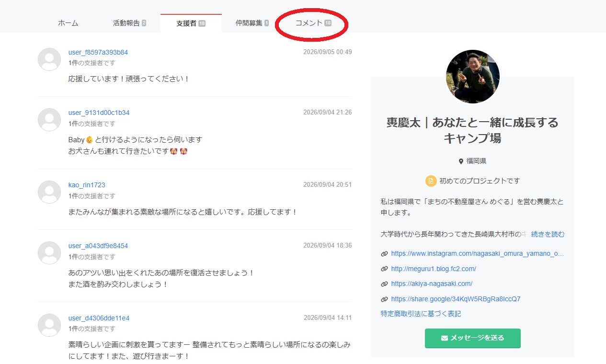The height and width of the screenshot is (364, 606).
Task: Click the chain icon beside the Instagram link
Action: coord(384,254)
